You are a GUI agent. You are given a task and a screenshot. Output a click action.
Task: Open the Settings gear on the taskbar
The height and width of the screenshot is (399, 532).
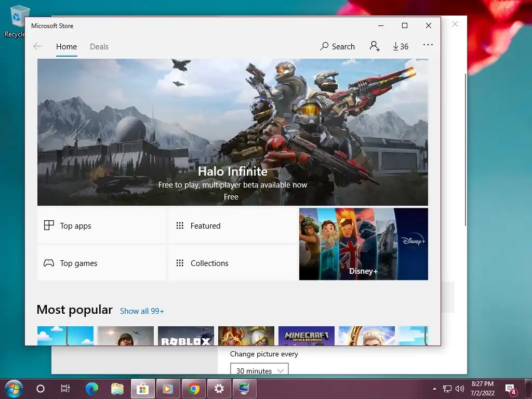(x=219, y=389)
